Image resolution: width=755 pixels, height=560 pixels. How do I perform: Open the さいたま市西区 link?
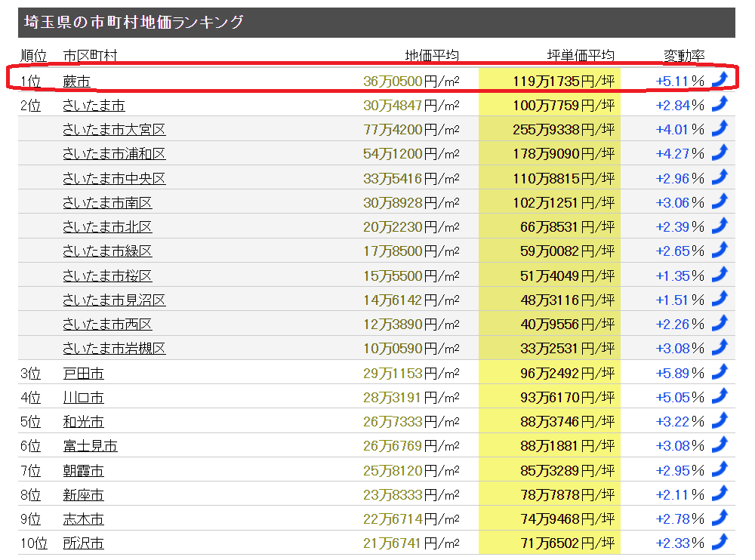pos(107,324)
